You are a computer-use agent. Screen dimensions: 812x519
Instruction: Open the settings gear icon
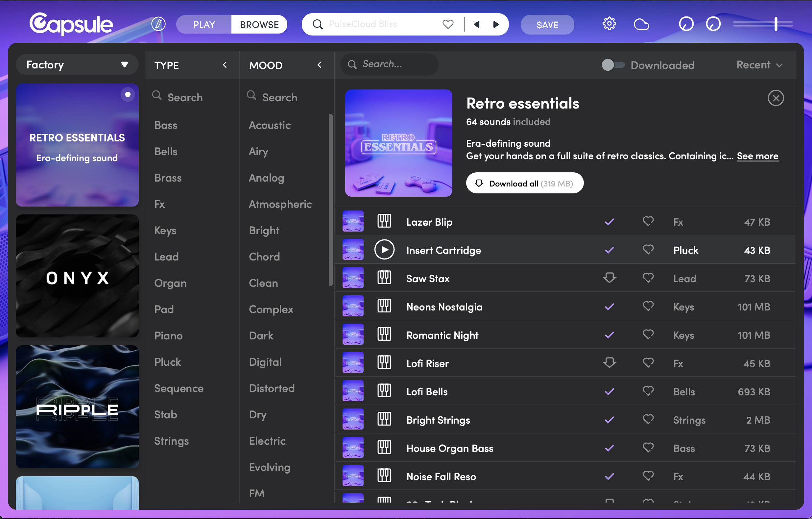point(609,24)
